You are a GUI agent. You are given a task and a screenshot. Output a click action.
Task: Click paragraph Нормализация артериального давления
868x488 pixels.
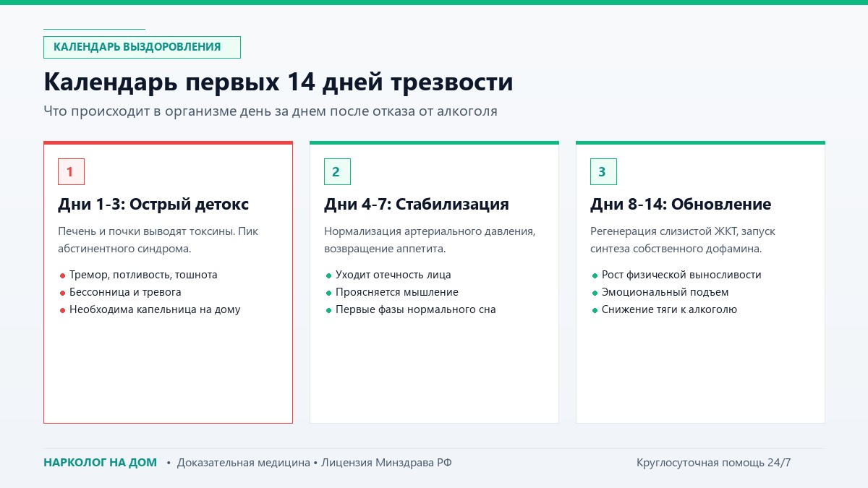(430, 240)
